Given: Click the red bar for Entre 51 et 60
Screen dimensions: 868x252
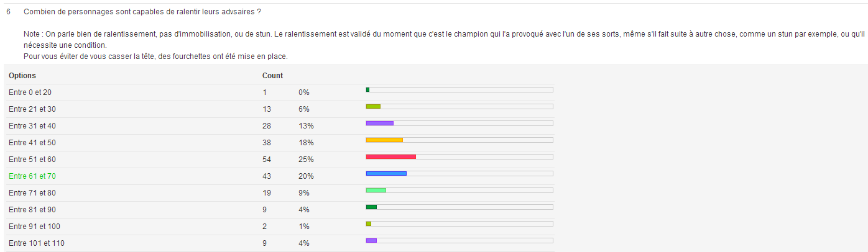Looking at the screenshot, I should (x=391, y=157).
